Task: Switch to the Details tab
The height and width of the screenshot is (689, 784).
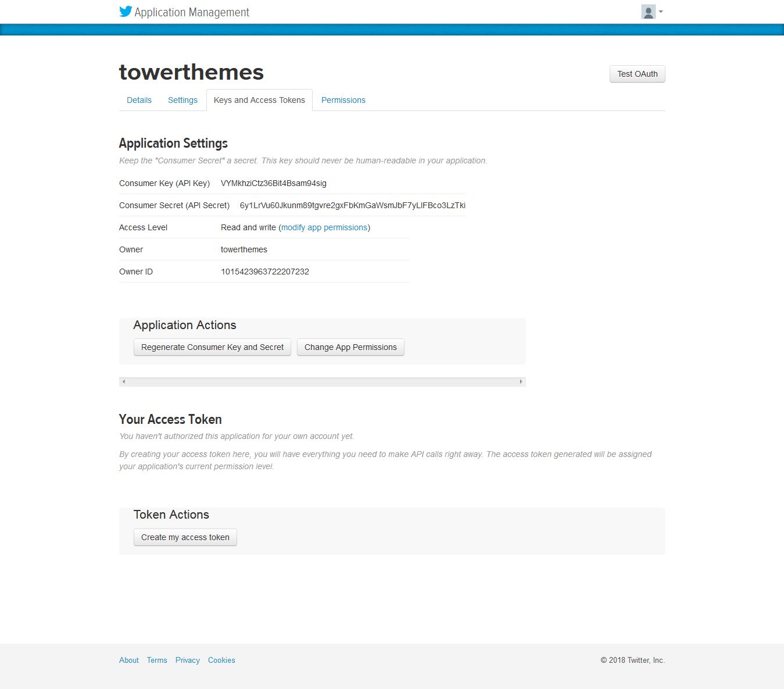Action: click(x=139, y=100)
